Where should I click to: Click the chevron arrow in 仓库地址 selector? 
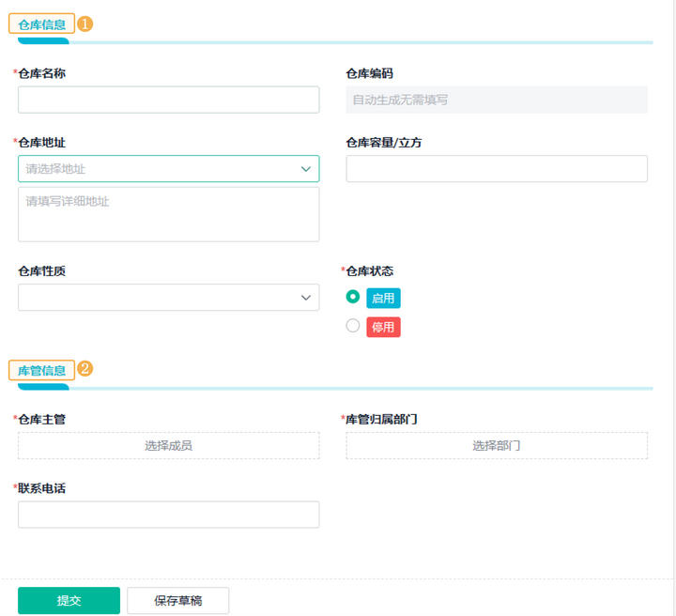(306, 169)
